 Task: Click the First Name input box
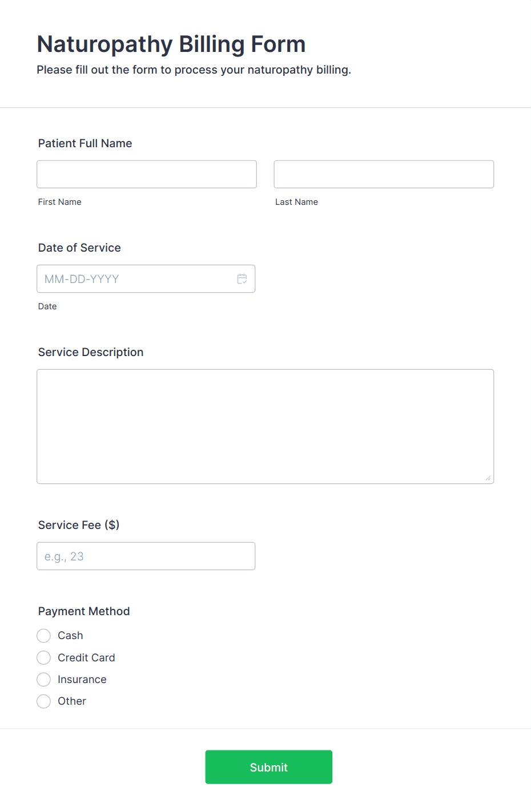tap(147, 174)
